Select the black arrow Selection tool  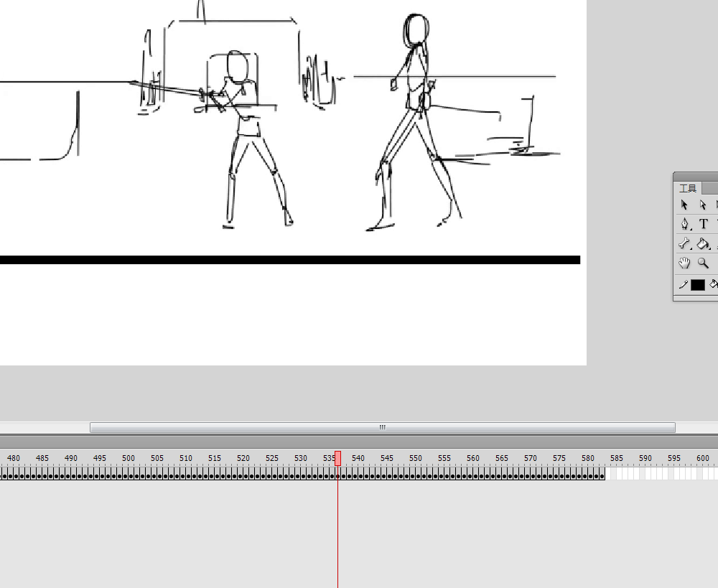[684, 205]
